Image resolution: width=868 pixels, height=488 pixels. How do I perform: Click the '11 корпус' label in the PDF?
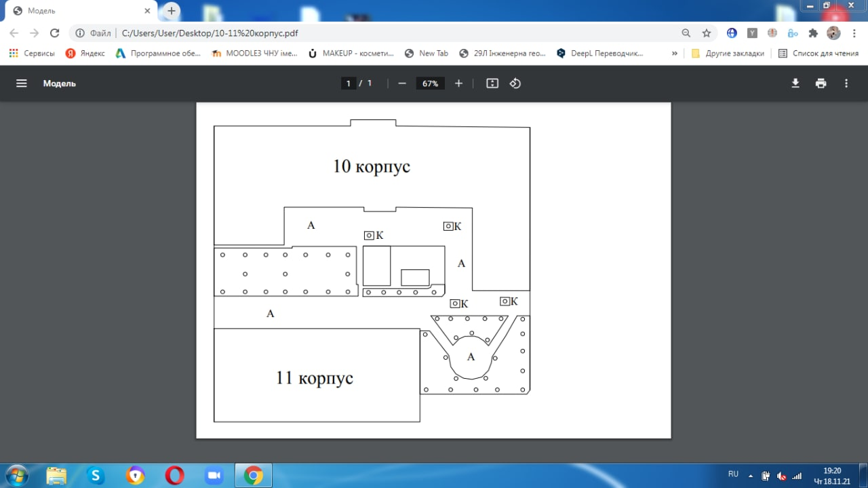click(315, 377)
